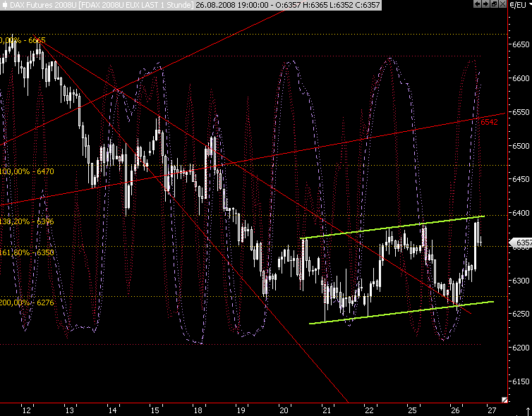Open the €/EU currency dropdown
The height and width of the screenshot is (416, 532).
(x=519, y=5)
